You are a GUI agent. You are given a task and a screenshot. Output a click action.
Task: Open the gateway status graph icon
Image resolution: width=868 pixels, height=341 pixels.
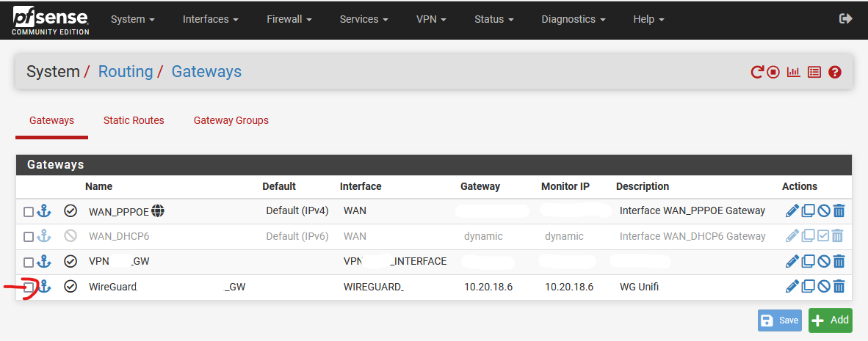tap(794, 72)
